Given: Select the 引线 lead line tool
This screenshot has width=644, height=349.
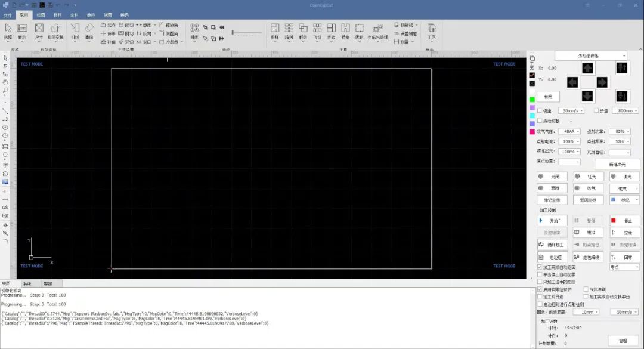Looking at the screenshot, I should 75,31.
